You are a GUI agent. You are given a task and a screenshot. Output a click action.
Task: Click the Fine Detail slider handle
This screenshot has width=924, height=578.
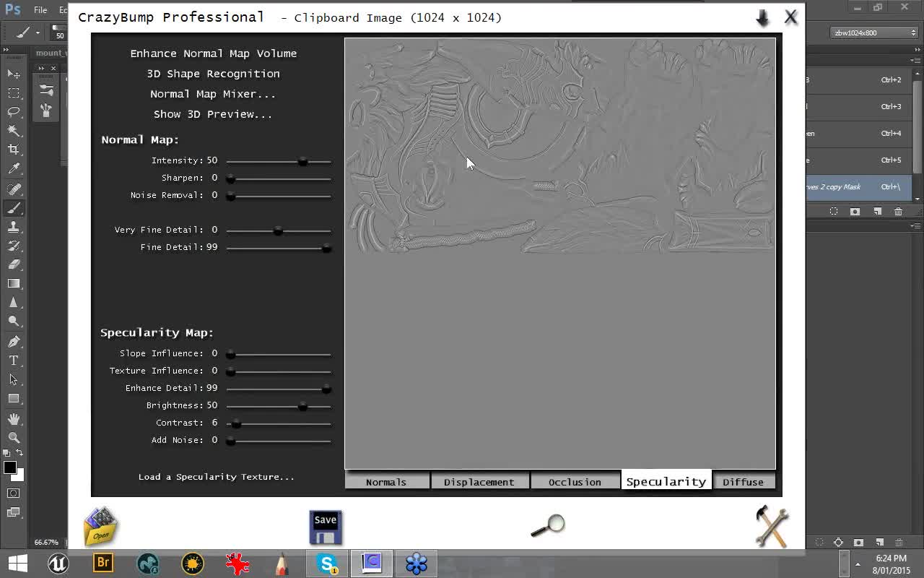(x=327, y=248)
